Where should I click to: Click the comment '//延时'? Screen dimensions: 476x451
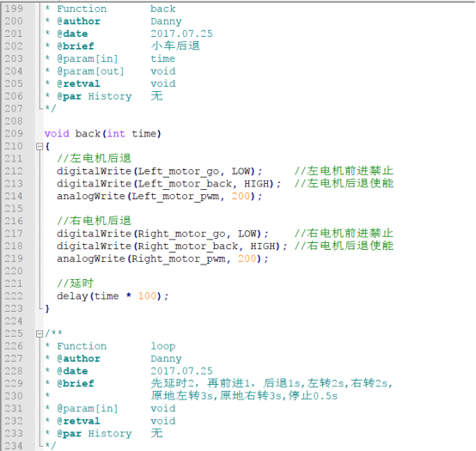coord(76,283)
